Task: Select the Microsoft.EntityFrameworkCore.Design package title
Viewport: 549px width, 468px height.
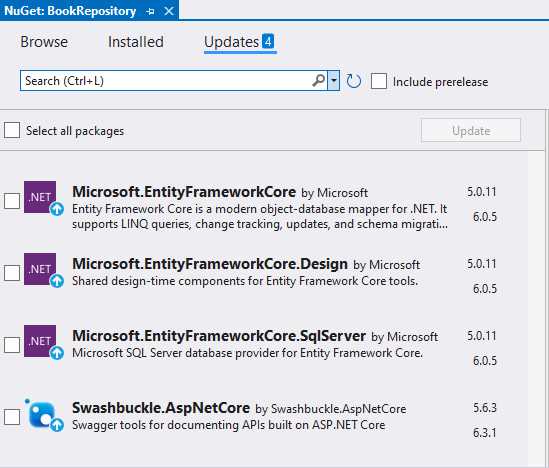Action: coord(210,264)
